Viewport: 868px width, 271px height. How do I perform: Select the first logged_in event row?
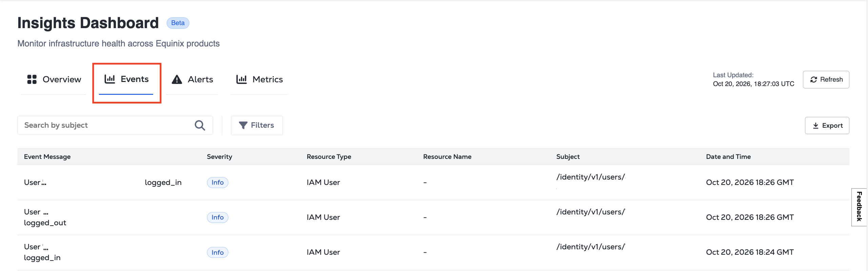(433, 183)
